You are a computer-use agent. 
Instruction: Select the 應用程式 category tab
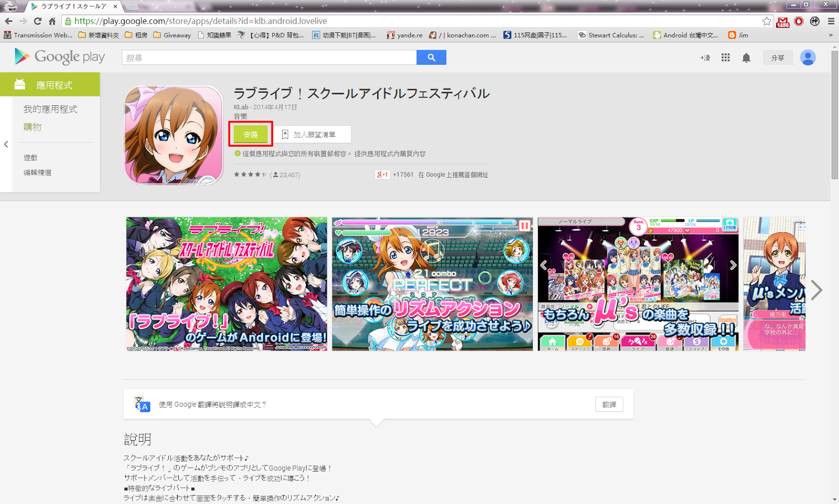coord(50,85)
